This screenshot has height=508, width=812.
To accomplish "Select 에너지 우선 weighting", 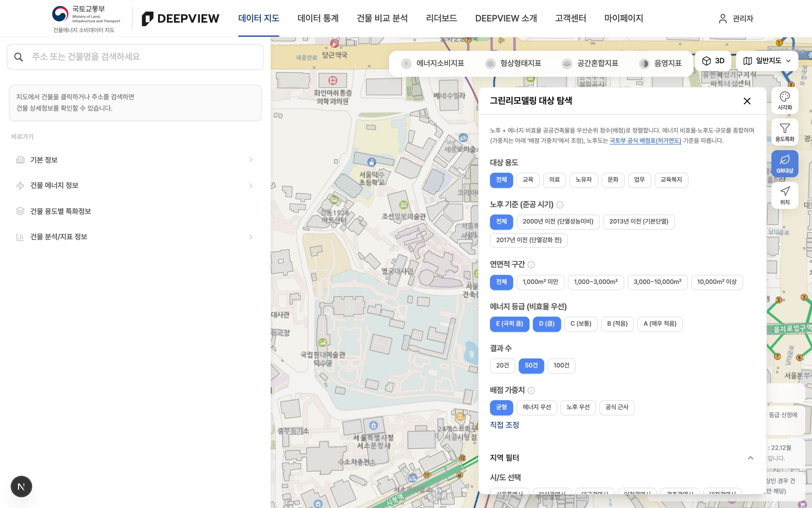I will click(x=537, y=407).
